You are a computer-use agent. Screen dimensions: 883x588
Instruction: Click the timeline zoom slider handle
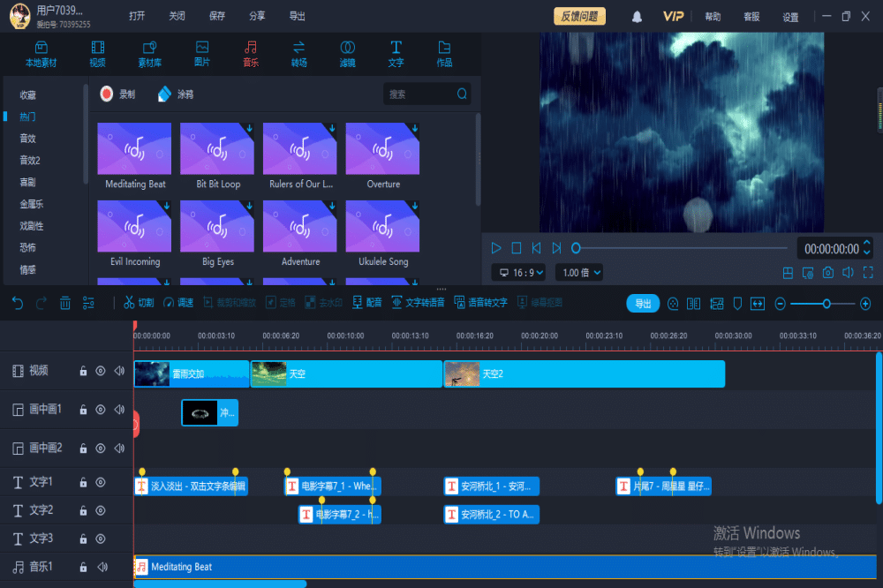click(826, 304)
